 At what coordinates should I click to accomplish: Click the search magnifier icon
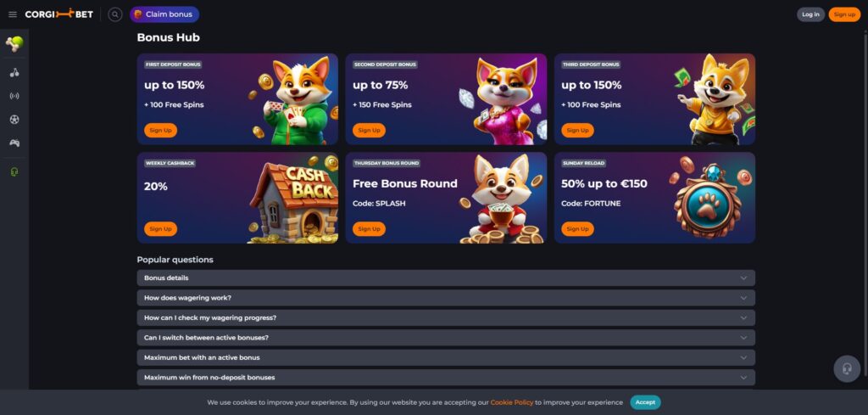tap(115, 14)
